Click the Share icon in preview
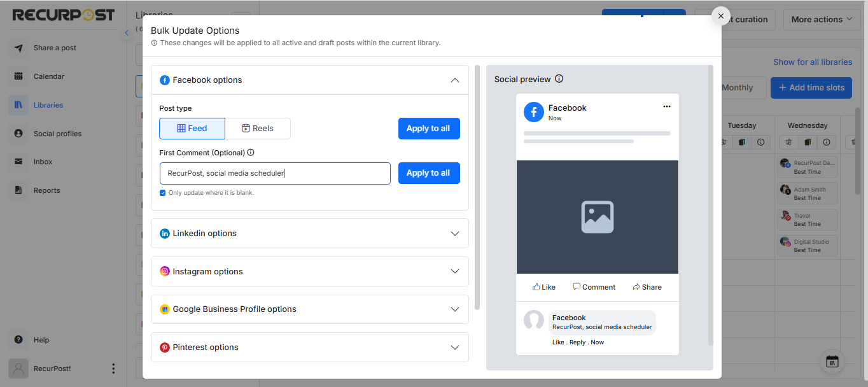 pyautogui.click(x=636, y=287)
